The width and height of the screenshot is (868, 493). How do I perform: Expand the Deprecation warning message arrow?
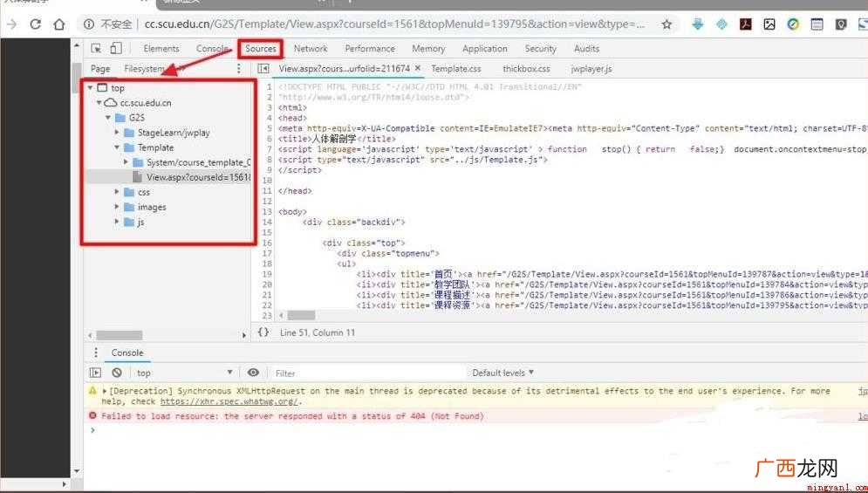point(105,391)
